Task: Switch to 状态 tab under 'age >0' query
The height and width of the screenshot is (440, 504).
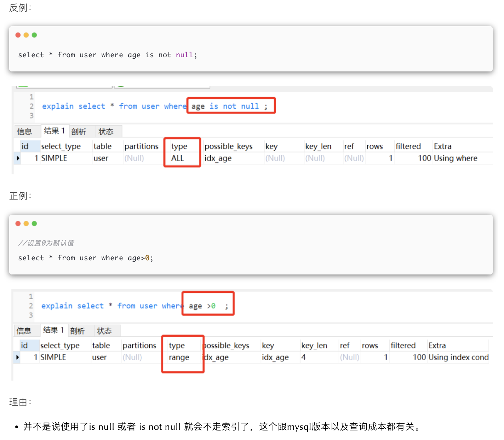Action: click(104, 331)
